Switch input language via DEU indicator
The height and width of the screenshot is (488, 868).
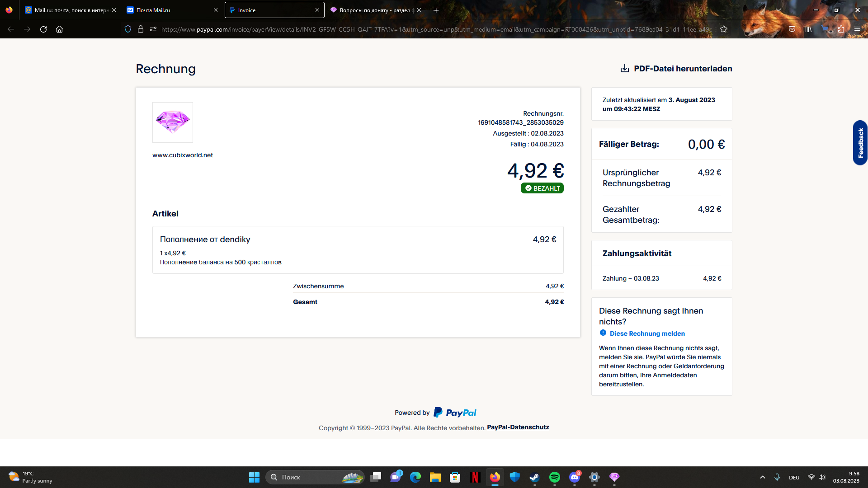coord(794,477)
